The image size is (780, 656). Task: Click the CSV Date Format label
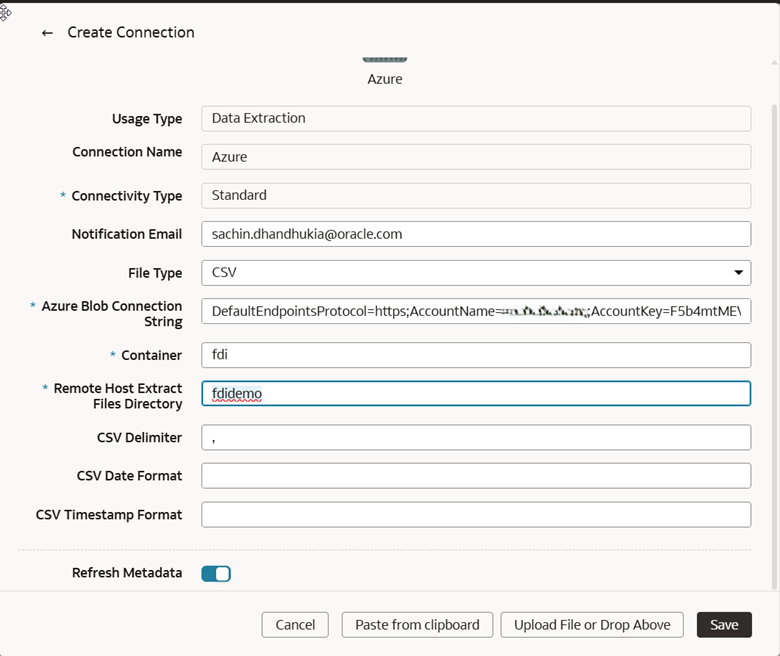point(129,476)
